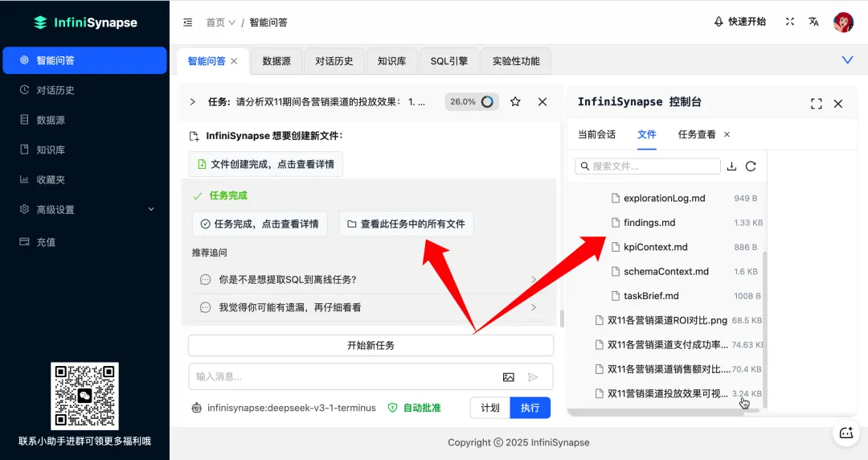Click the InfiniSynapse logo
This screenshot has width=868, height=460.
(85, 23)
